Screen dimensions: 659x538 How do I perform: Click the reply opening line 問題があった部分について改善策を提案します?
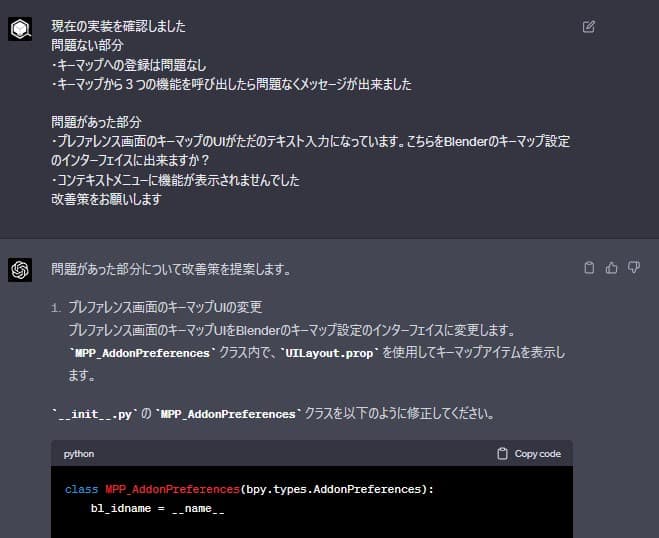(171, 269)
